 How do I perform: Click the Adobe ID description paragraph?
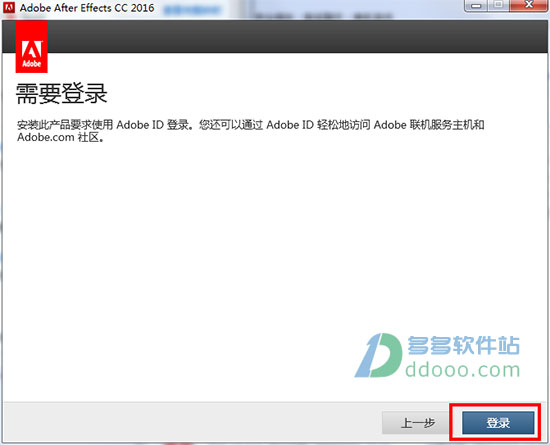pos(250,131)
